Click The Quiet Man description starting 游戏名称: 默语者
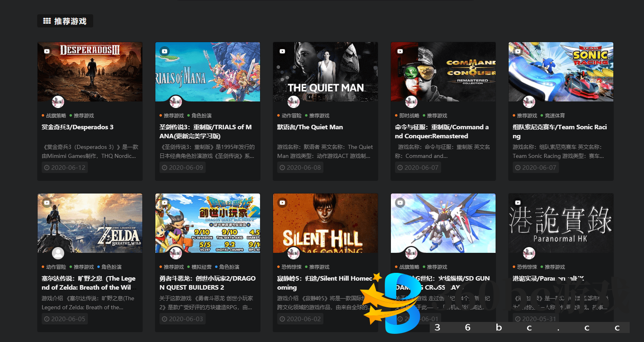The height and width of the screenshot is (342, 644). (325, 151)
